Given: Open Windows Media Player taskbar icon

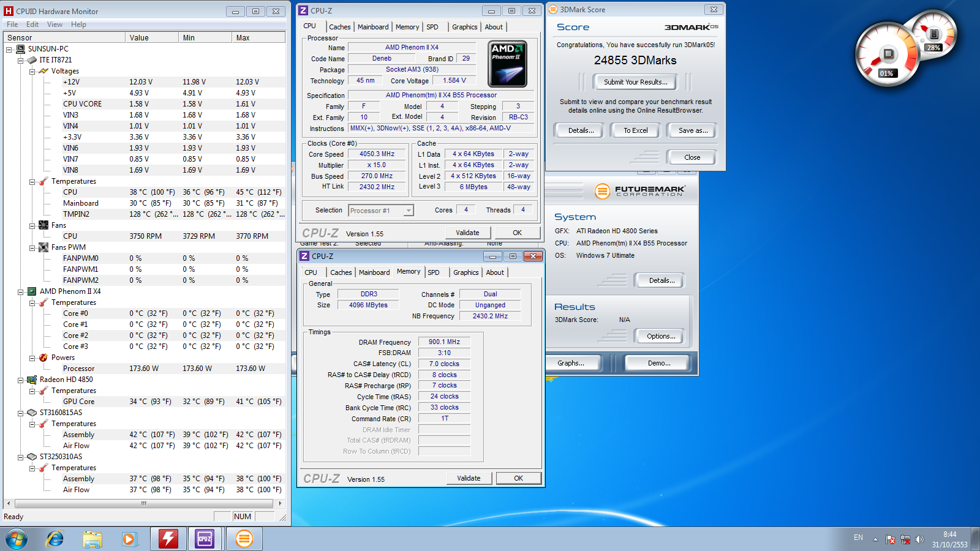Looking at the screenshot, I should click(129, 539).
